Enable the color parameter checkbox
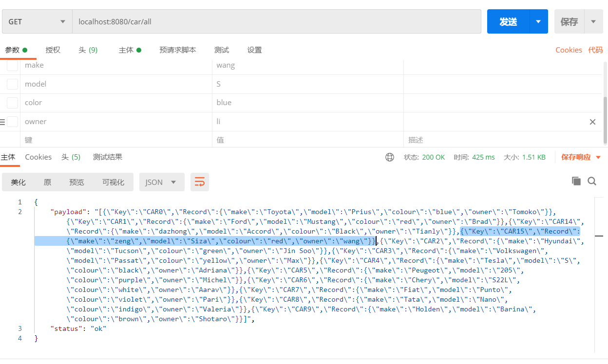Screen dimensions: 608x364 tap(12, 102)
